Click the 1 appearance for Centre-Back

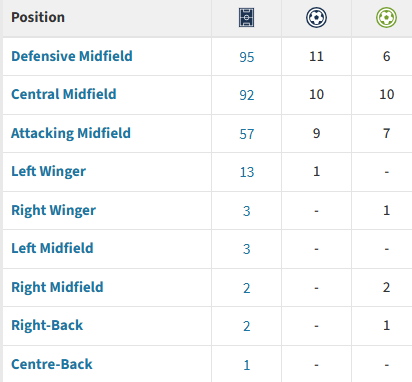pos(247,365)
